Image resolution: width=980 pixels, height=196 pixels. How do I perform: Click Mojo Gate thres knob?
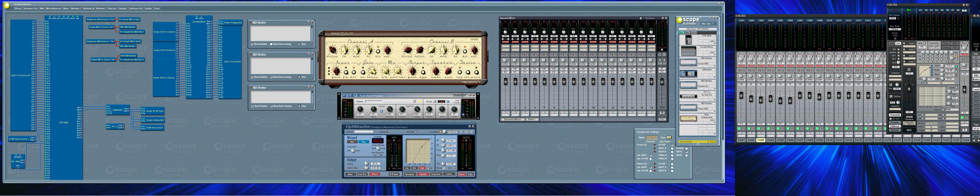coord(372,71)
